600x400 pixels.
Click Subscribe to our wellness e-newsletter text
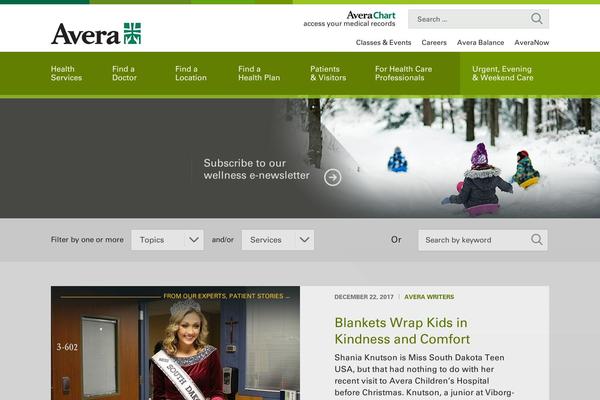click(256, 169)
